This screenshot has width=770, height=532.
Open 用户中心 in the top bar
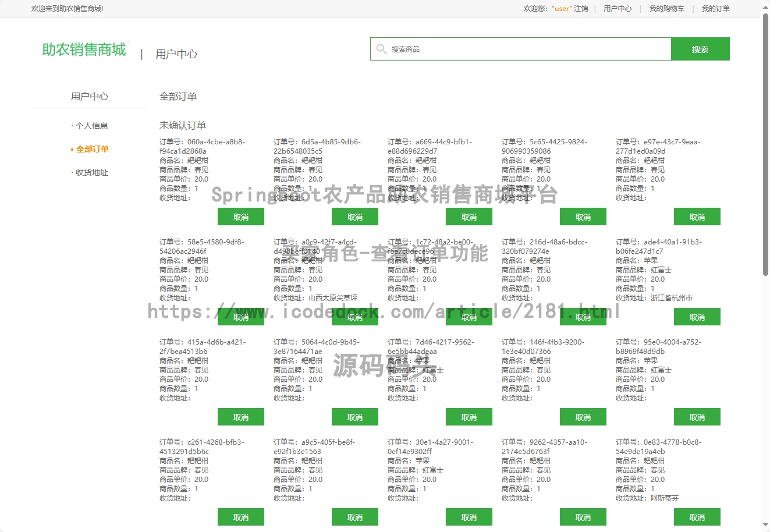pyautogui.click(x=618, y=9)
